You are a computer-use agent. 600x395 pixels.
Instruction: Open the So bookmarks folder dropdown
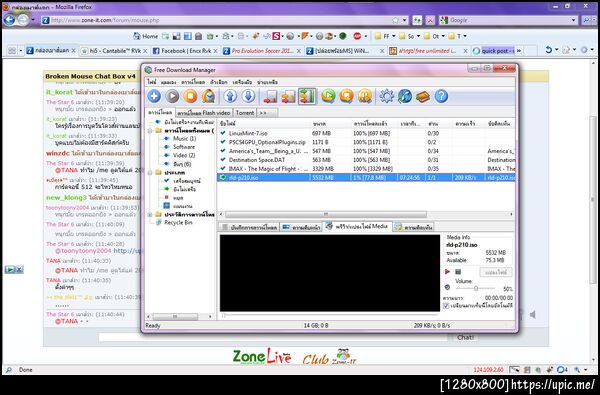tap(409, 36)
